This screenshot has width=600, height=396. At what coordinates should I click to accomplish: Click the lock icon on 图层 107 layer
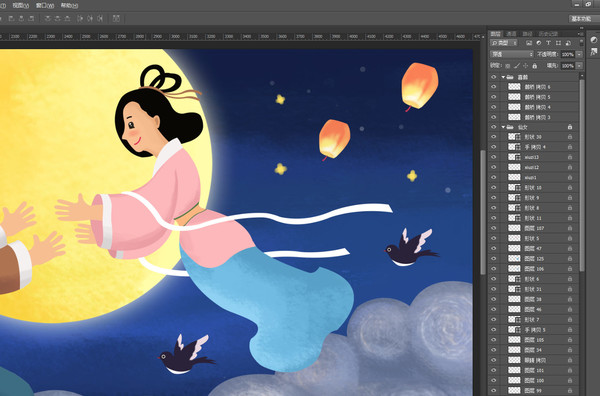pyautogui.click(x=570, y=228)
